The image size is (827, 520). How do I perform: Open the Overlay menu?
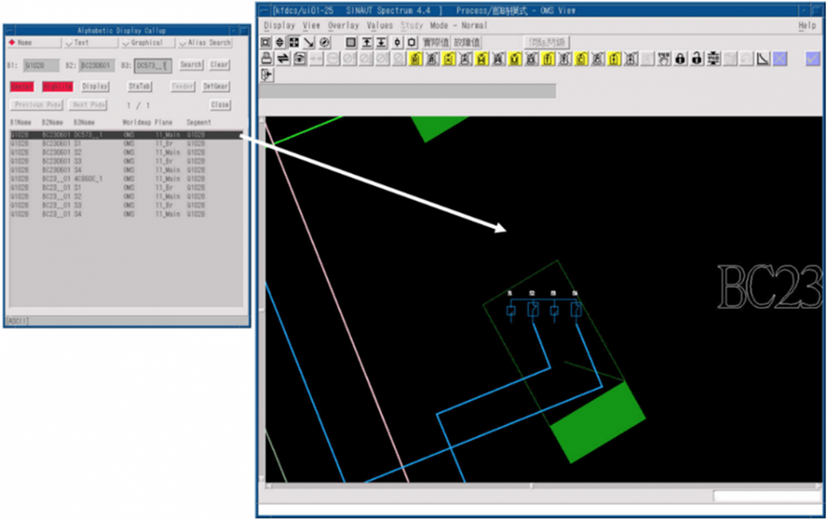click(343, 24)
